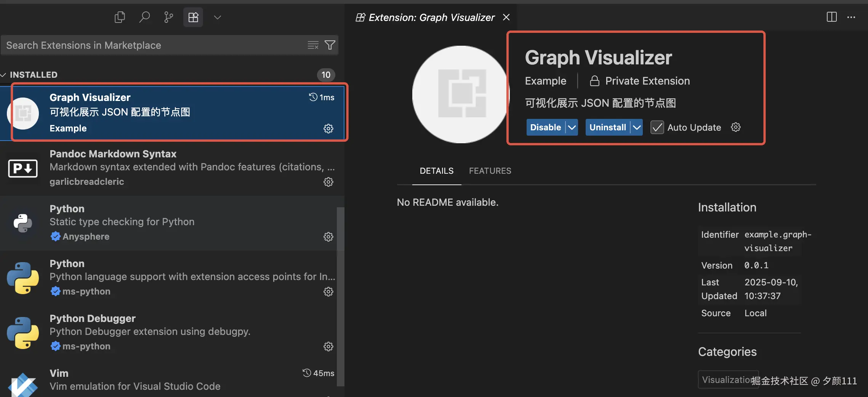Click the Source value Local
This screenshot has height=397, width=868.
756,313
